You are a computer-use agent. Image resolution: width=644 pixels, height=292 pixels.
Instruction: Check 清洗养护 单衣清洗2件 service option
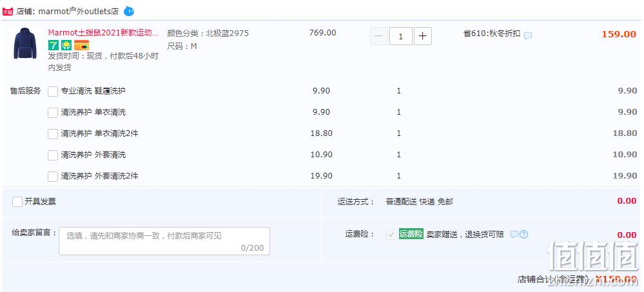tap(53, 134)
